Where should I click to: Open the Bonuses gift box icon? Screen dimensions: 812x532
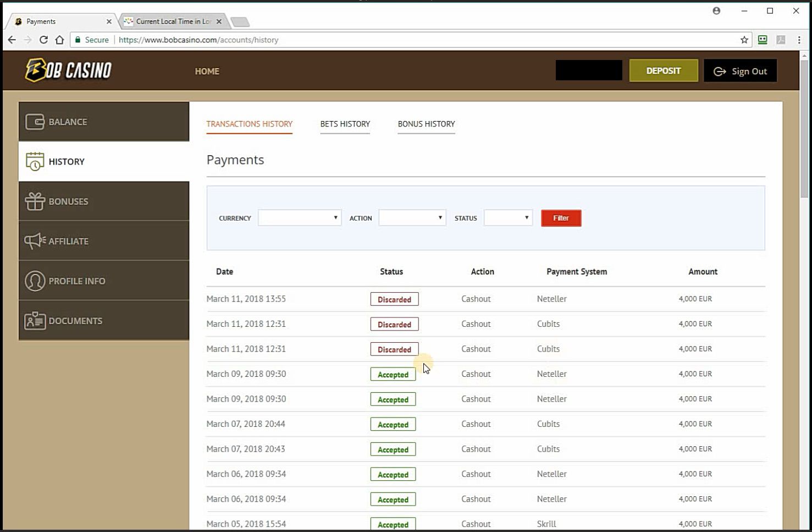coord(35,201)
